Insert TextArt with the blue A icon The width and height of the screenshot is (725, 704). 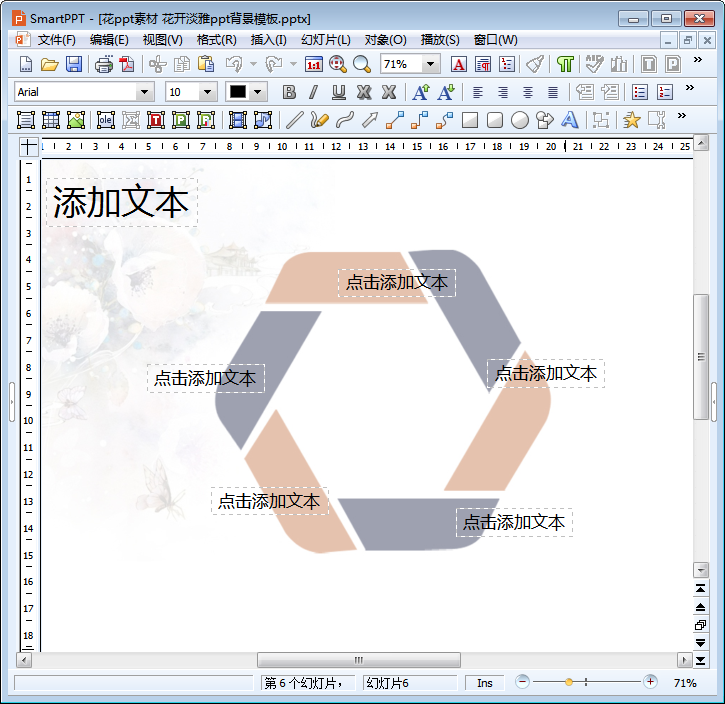[x=570, y=120]
